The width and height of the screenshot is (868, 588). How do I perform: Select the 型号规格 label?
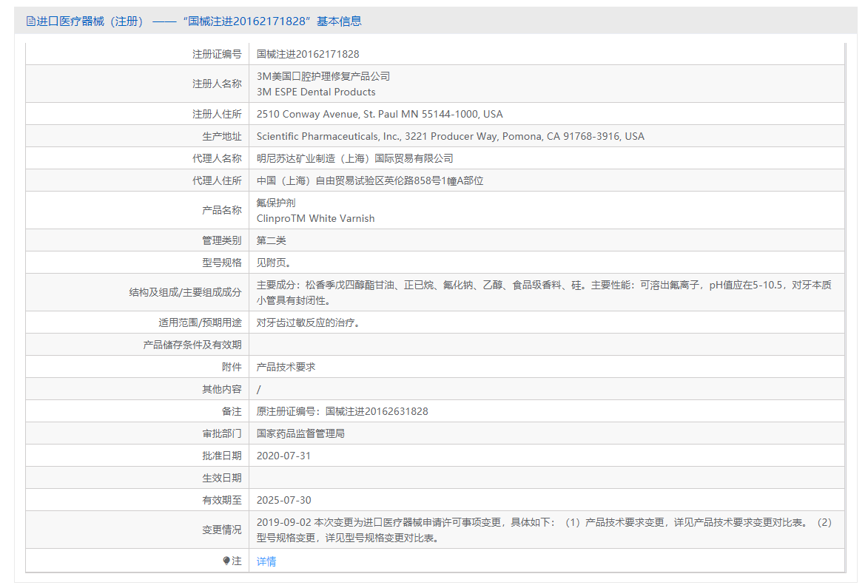point(222,263)
